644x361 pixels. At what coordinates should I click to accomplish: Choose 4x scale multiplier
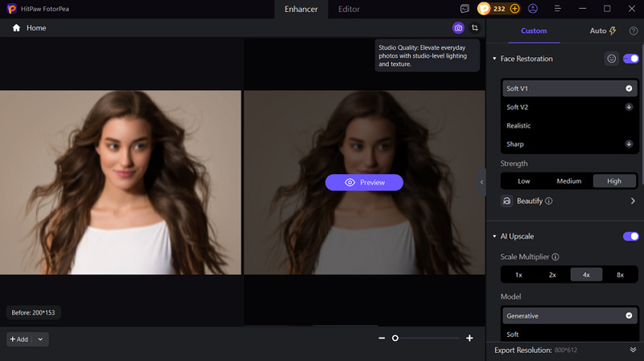click(586, 274)
